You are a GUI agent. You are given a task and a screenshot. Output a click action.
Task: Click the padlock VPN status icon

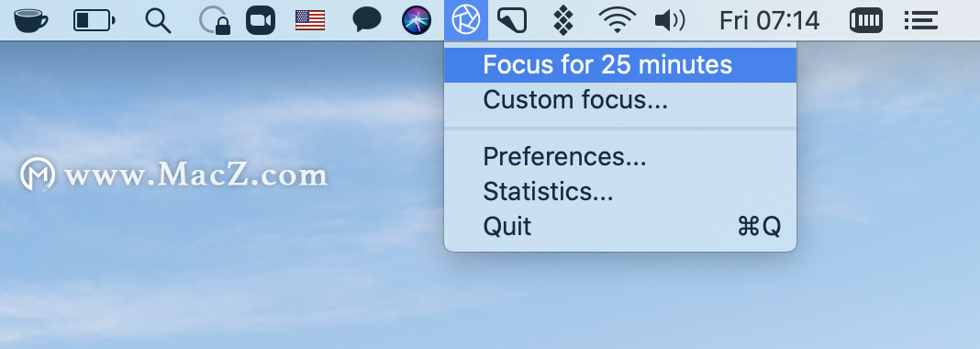tap(215, 20)
